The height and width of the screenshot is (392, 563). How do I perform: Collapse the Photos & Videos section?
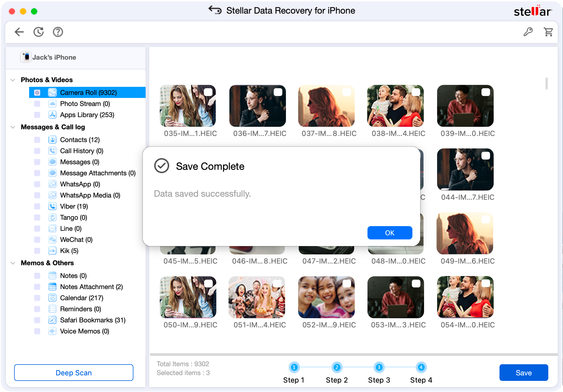[x=13, y=80]
